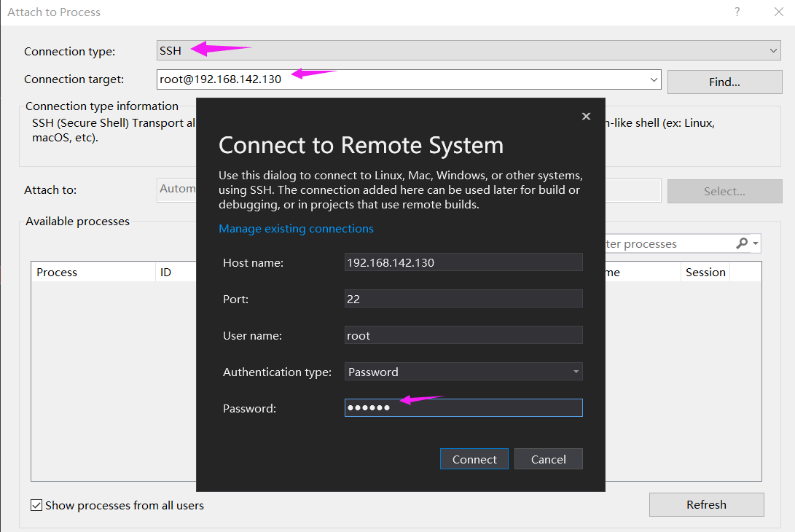Screen dimensions: 795x532
Task: Cancel the remote connection dialog
Action: (x=548, y=459)
